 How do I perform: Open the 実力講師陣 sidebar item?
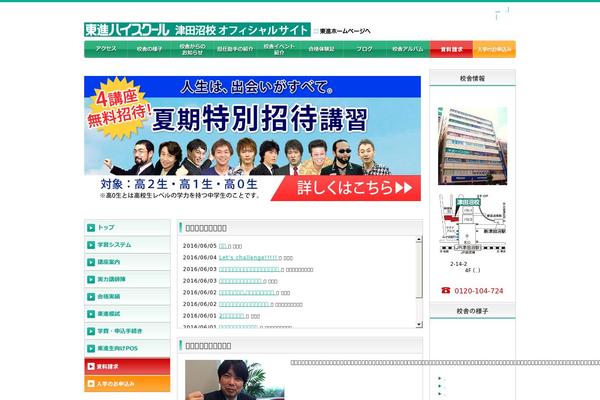[x=127, y=279]
